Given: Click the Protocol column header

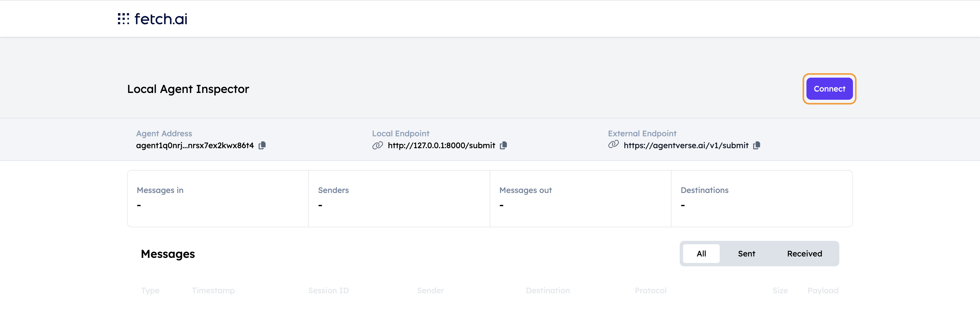Looking at the screenshot, I should coord(650,291).
